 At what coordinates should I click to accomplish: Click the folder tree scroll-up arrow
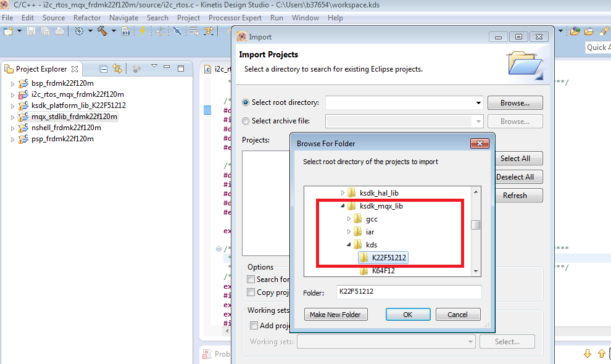pos(475,192)
